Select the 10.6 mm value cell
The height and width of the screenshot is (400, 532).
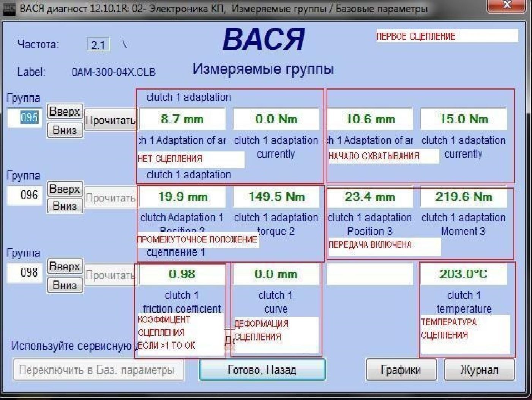(x=370, y=119)
